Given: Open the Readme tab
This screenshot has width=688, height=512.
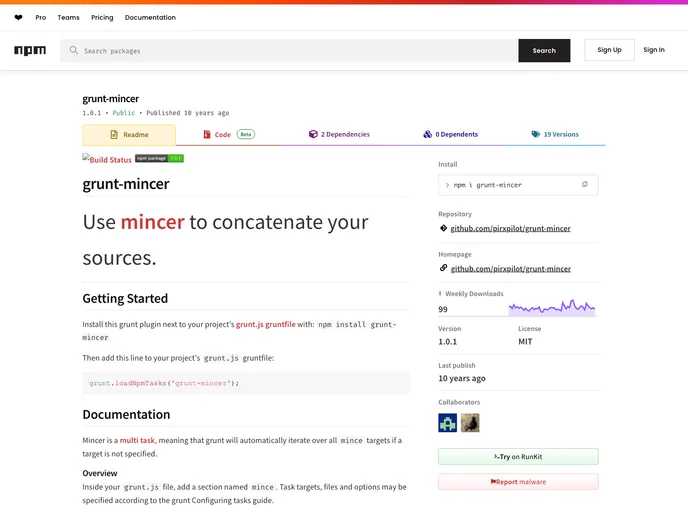Looking at the screenshot, I should click(x=129, y=135).
